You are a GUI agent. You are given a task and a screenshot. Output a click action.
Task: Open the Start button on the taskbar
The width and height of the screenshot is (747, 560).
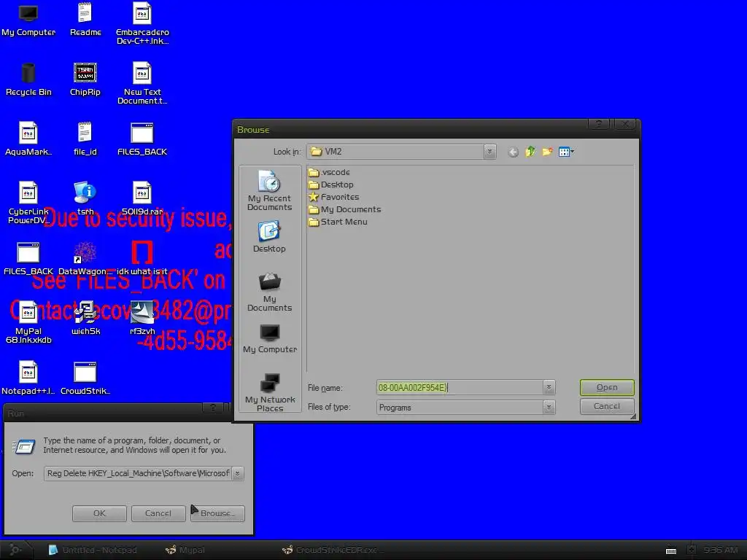(x=15, y=550)
